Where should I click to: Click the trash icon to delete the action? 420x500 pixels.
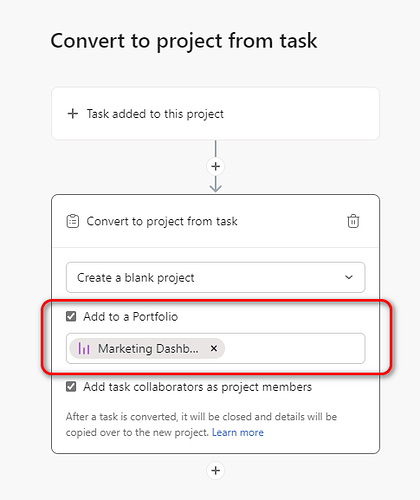(353, 221)
